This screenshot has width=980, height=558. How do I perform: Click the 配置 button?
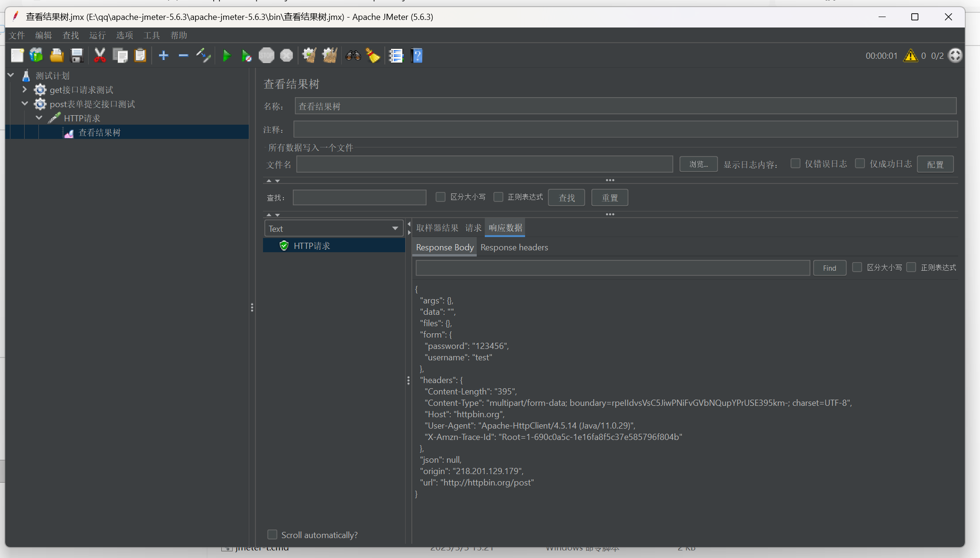935,165
